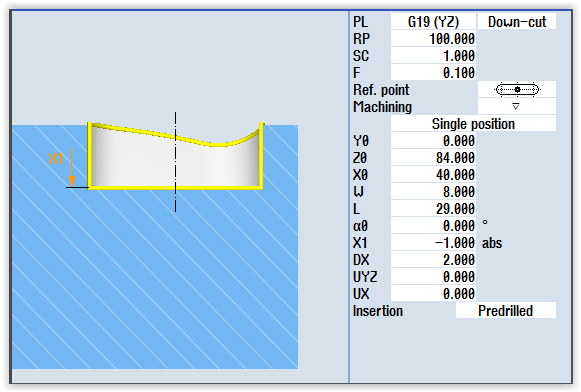Toggle the Down-cut milling direction field
Image resolution: width=581 pixels, height=392 pixels.
click(x=517, y=21)
